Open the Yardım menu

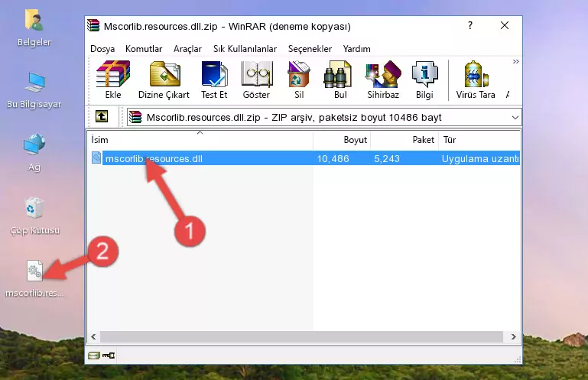pos(356,49)
